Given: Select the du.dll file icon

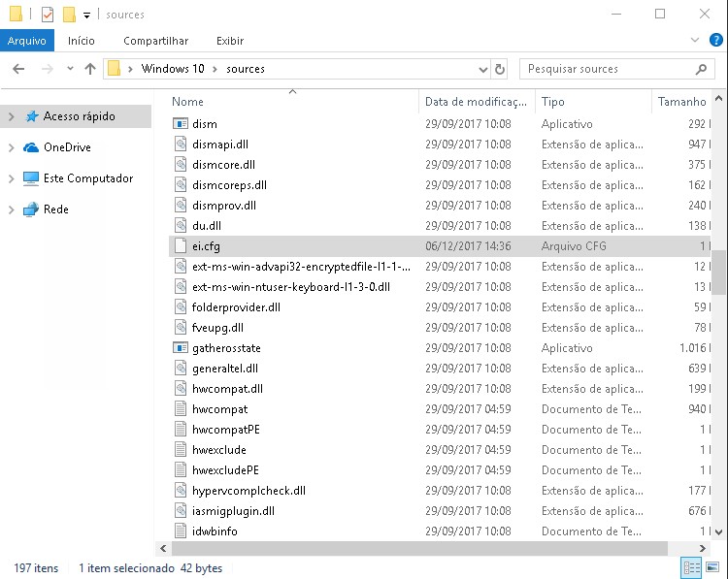Looking at the screenshot, I should pyautogui.click(x=181, y=226).
